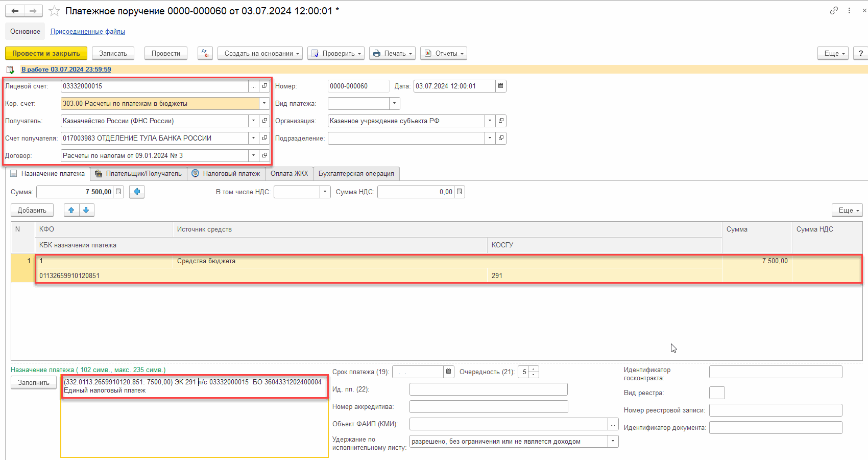
Task: Switch to Бухгалтерская операция tab
Action: [x=356, y=174]
